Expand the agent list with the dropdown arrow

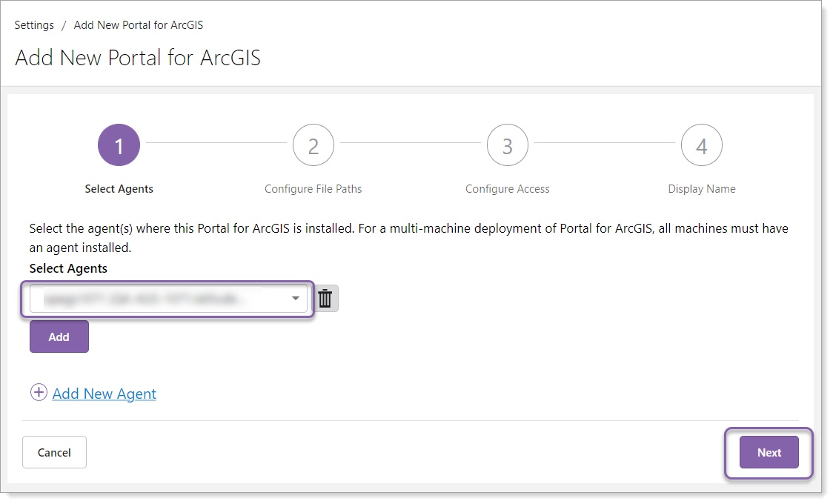tap(296, 298)
